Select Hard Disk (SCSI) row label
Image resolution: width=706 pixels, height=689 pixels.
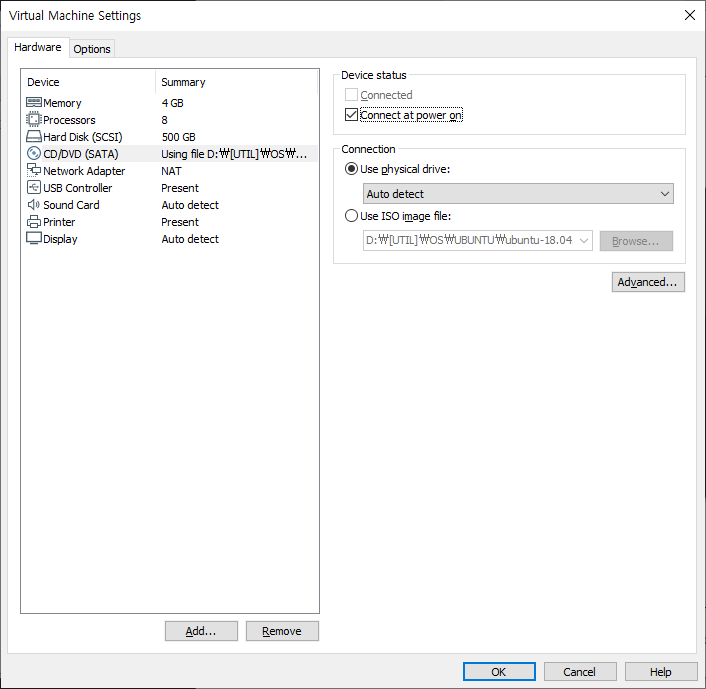(x=83, y=137)
